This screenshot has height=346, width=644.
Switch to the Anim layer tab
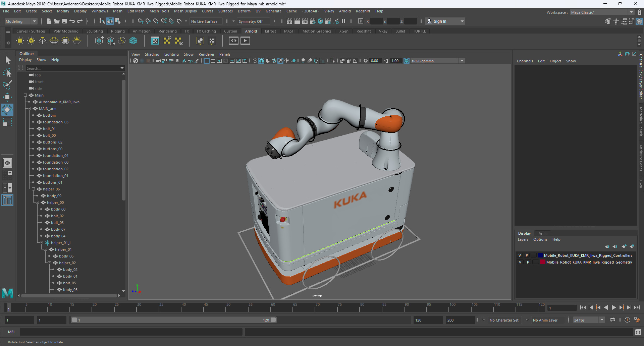[x=543, y=233]
